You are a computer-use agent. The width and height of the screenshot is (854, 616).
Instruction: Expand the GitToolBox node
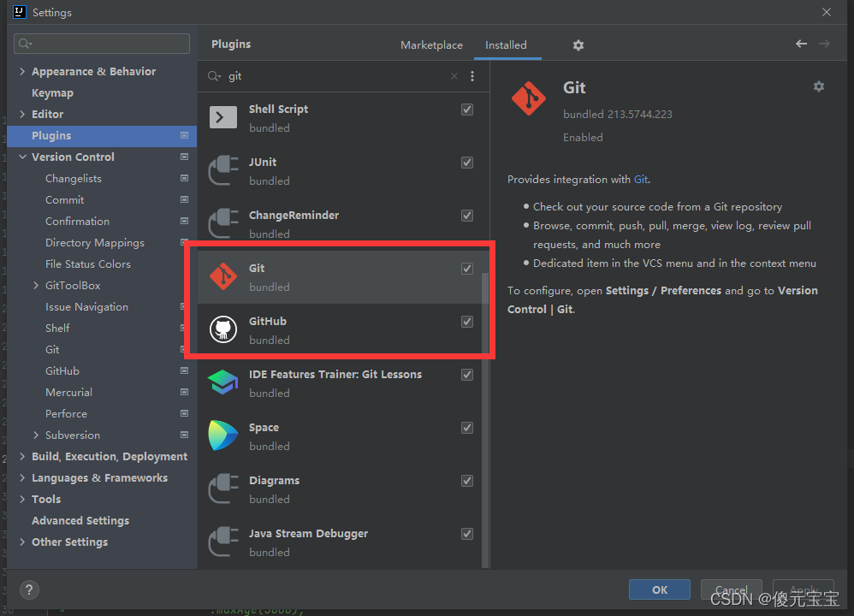click(36, 286)
